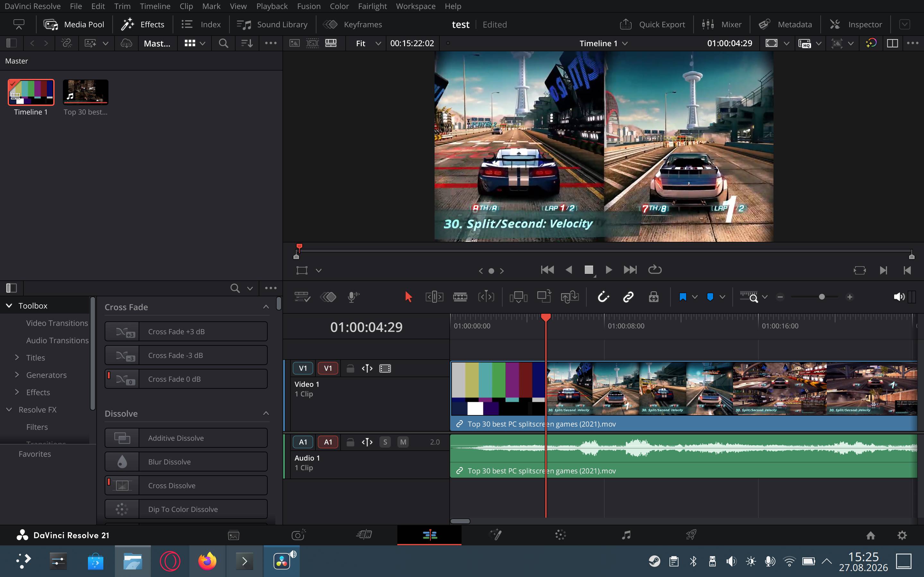
Task: Add a blue flag to clip
Action: coord(683,297)
